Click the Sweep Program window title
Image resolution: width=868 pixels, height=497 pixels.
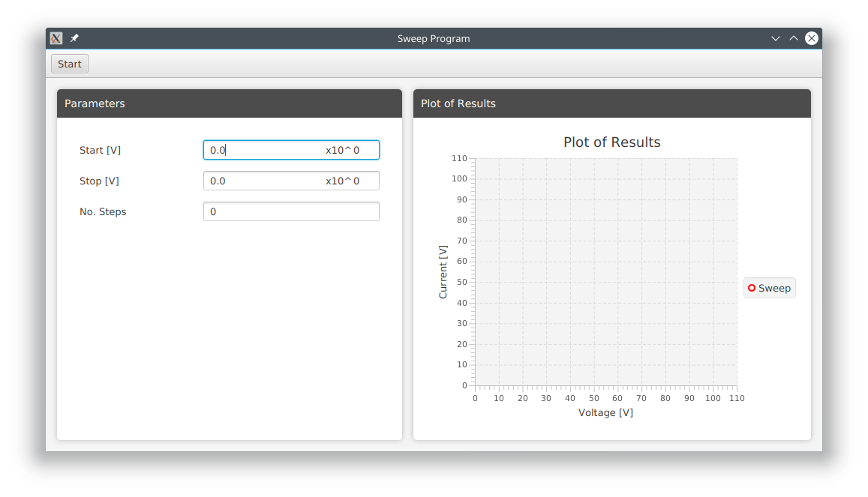tap(434, 39)
